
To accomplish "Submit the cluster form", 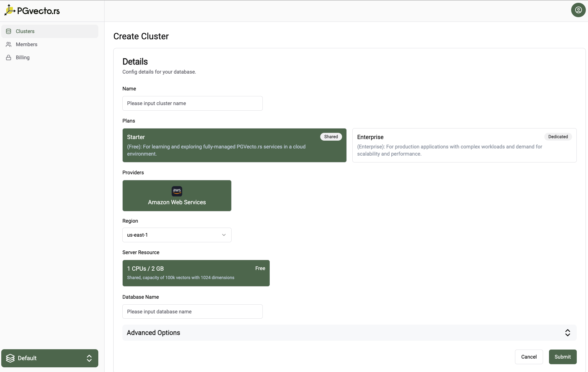I will [x=563, y=357].
